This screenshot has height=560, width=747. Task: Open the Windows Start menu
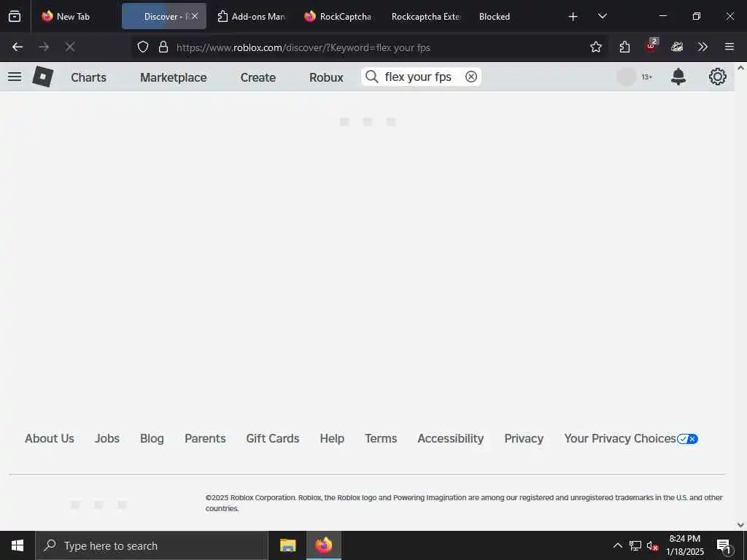click(18, 545)
